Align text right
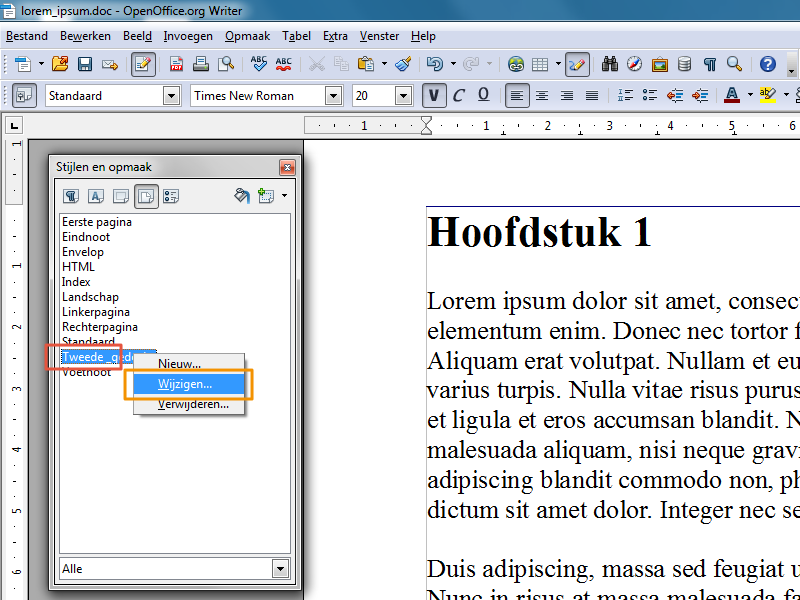 coord(567,95)
